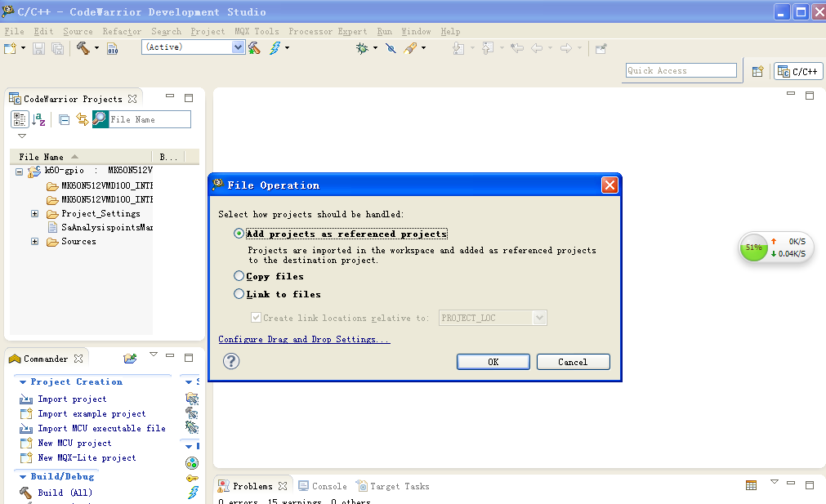Click 'Import project' in Commander
The width and height of the screenshot is (826, 504).
72,399
